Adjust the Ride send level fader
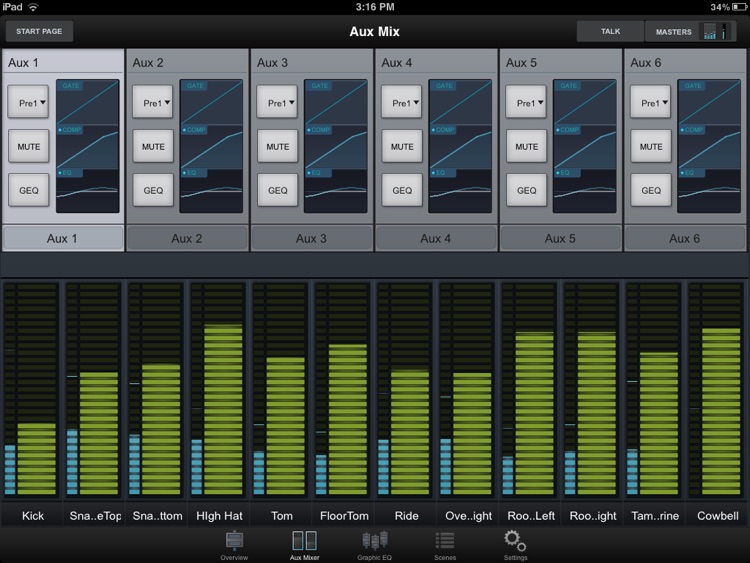The height and width of the screenshot is (563, 750). click(410, 389)
